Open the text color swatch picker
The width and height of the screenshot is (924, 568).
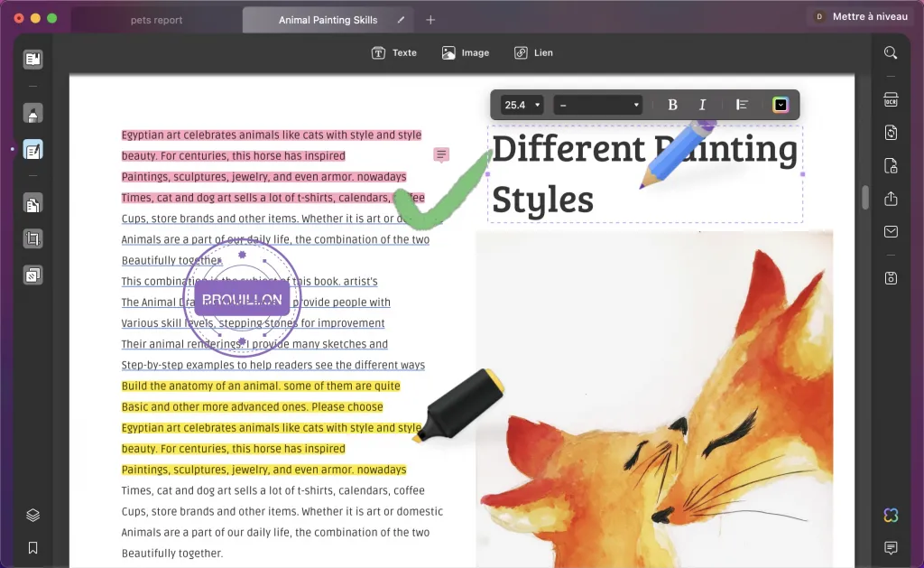click(x=780, y=105)
